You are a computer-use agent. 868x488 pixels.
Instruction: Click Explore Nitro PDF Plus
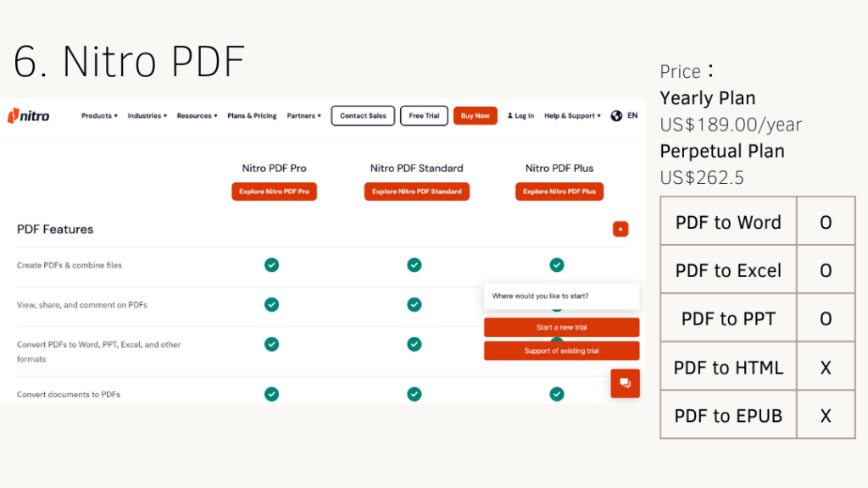[559, 191]
